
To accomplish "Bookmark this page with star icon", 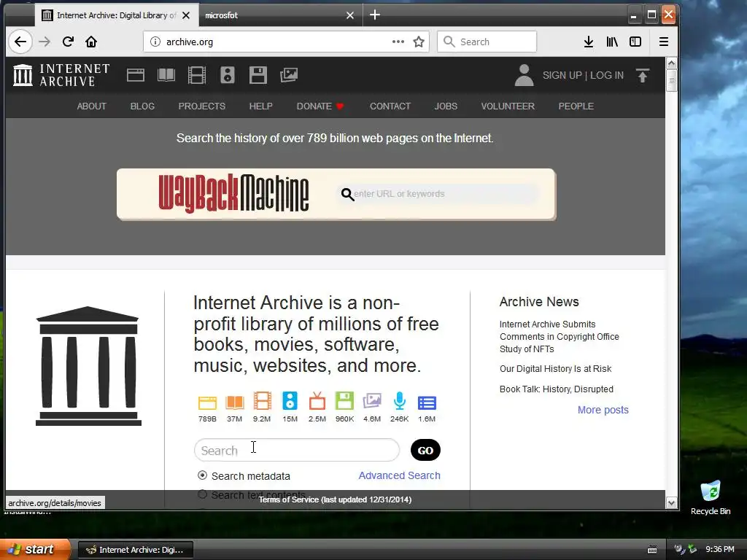I will coord(419,42).
